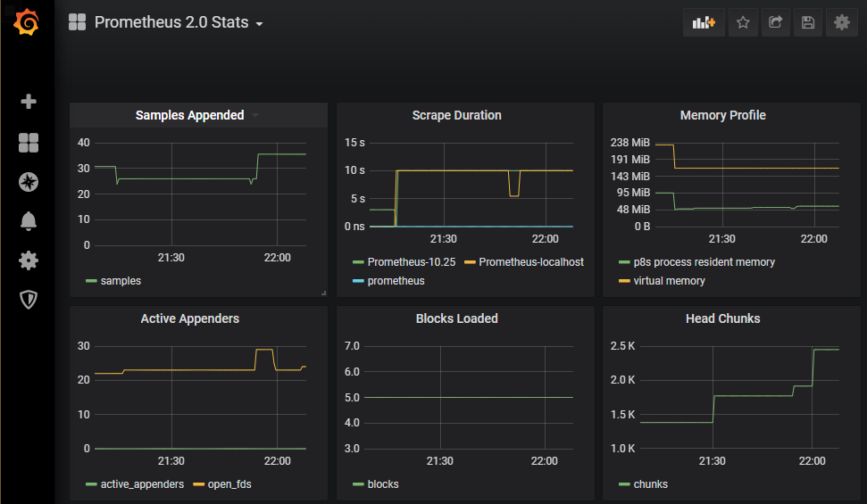Click the blue prometheus color swatch
The image size is (867, 504).
click(358, 281)
